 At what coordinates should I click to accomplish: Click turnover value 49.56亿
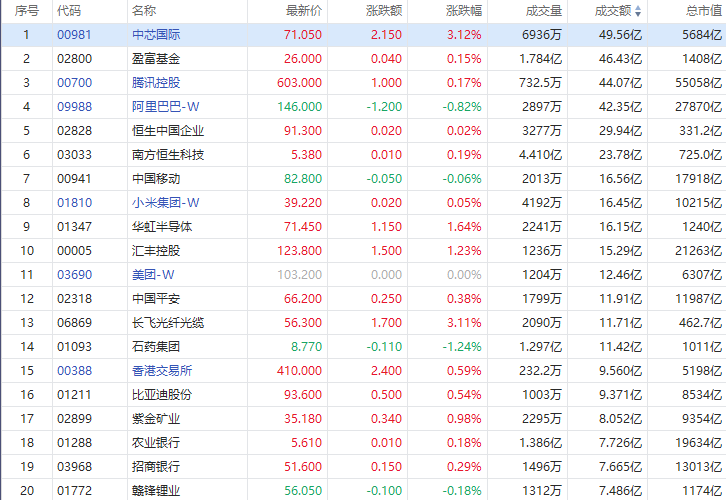pyautogui.click(x=620, y=35)
